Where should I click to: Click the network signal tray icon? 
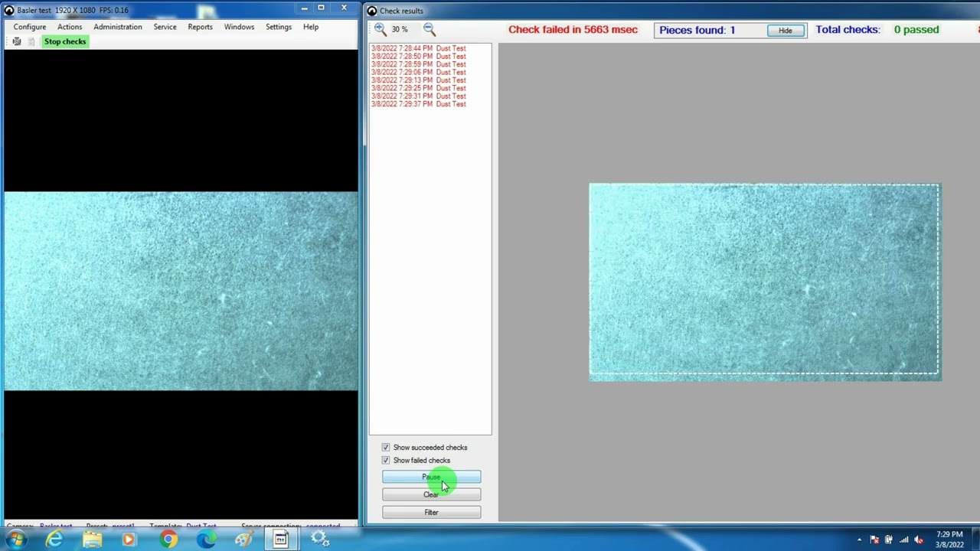(x=904, y=540)
